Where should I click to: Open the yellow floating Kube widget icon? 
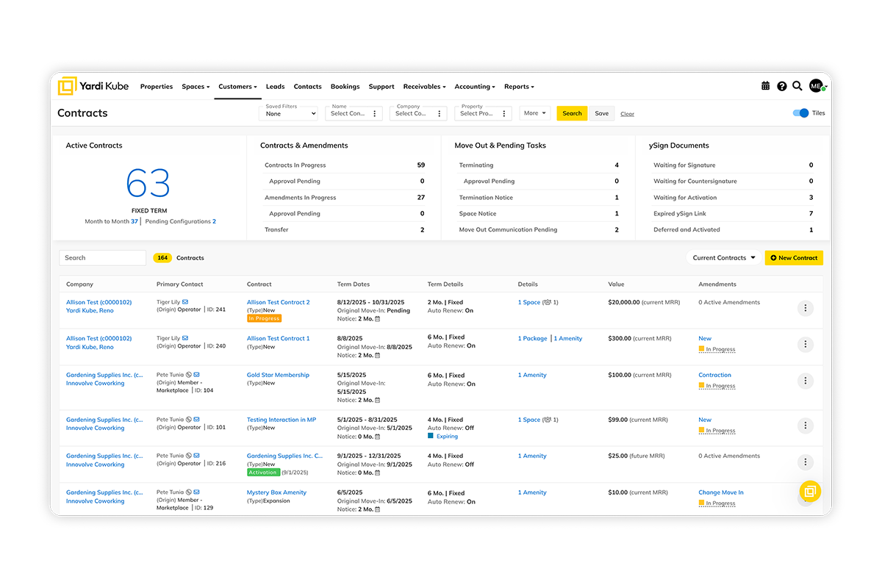click(810, 491)
